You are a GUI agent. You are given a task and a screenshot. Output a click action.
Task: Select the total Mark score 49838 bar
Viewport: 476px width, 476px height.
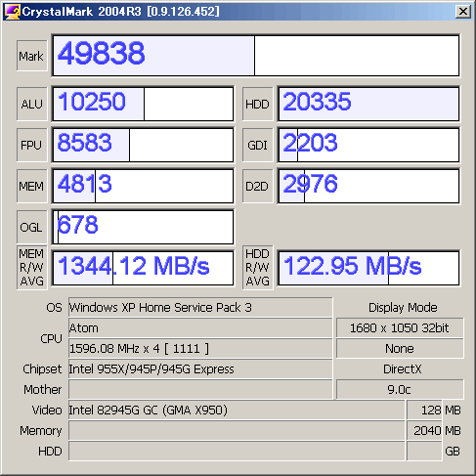(x=256, y=56)
